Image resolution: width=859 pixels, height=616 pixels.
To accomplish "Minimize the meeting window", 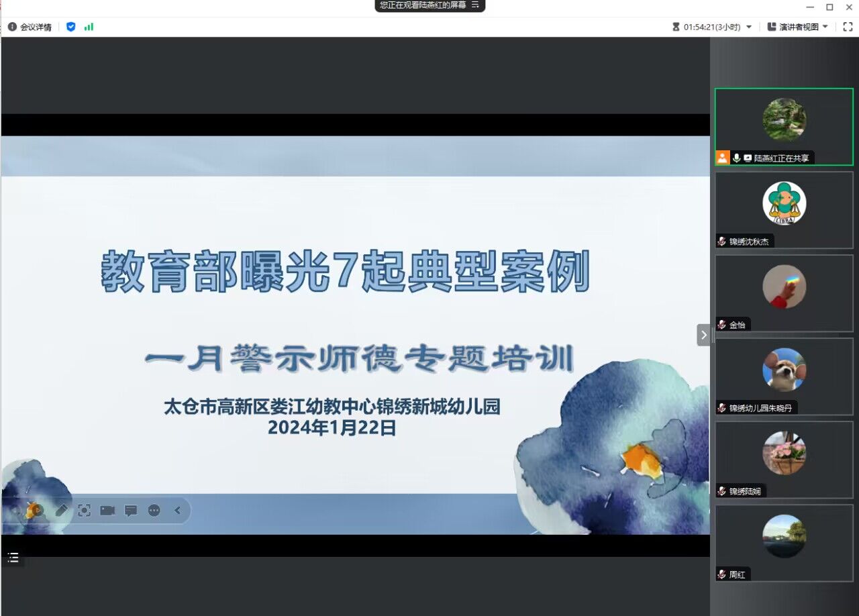I will pos(810,7).
